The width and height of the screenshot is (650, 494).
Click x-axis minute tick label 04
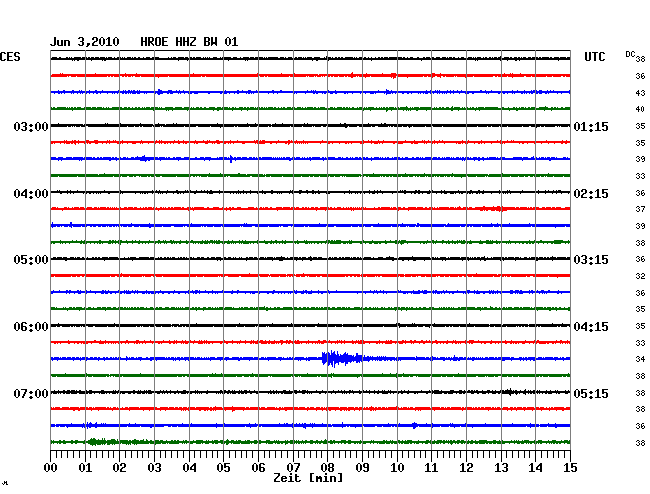click(189, 467)
